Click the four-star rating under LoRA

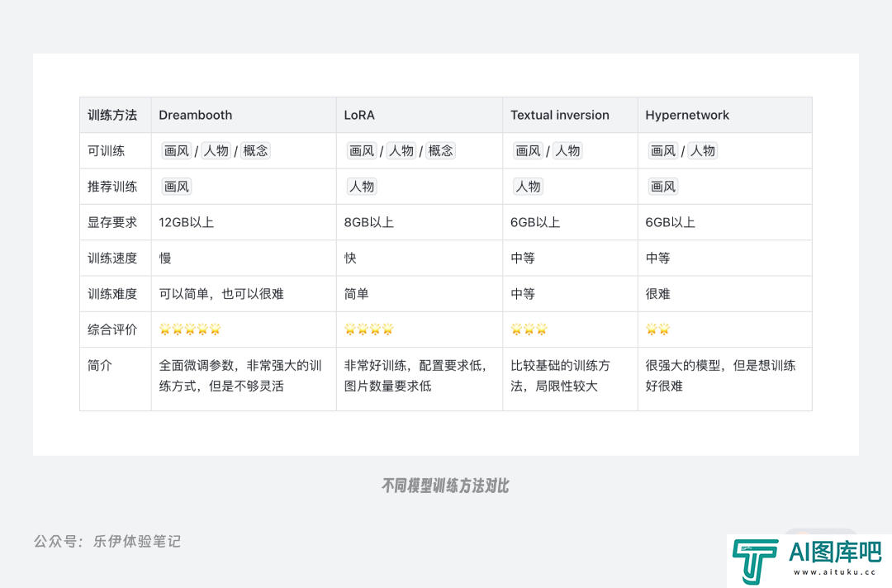(x=368, y=330)
